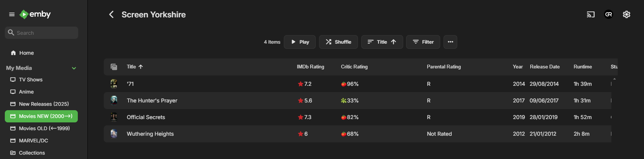
Task: Click the 82% critic rating
Action: pos(350,117)
